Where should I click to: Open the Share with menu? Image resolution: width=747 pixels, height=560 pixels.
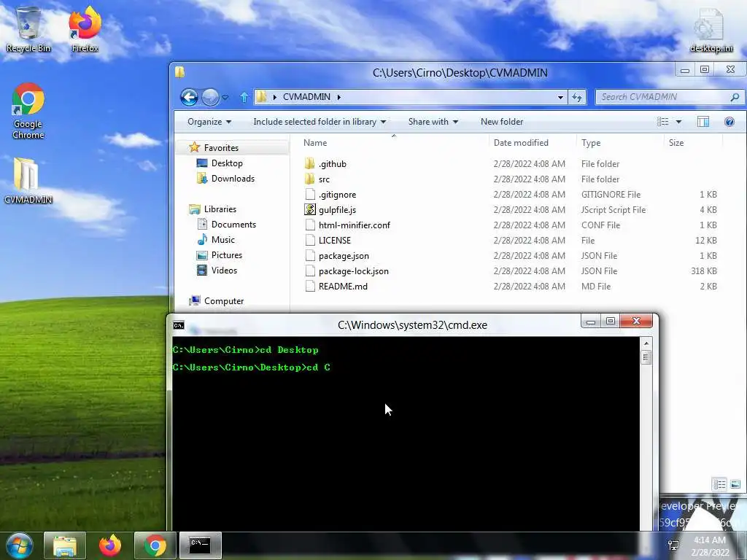(x=433, y=122)
